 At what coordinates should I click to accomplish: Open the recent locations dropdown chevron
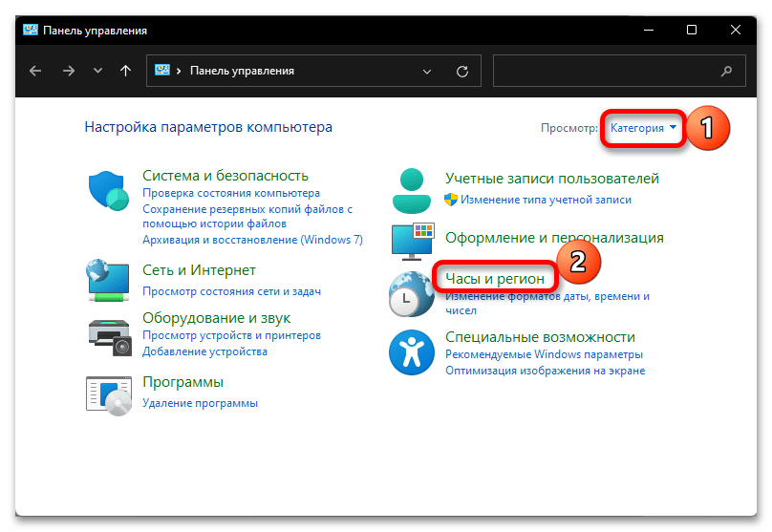click(98, 71)
